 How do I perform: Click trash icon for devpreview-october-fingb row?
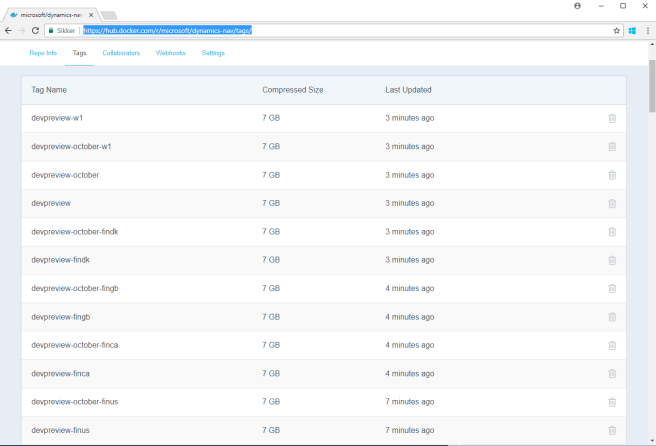(612, 288)
